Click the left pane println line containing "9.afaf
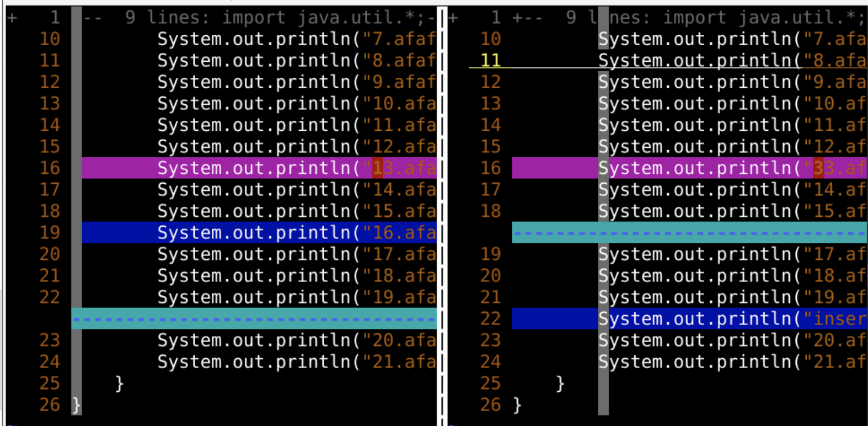The width and height of the screenshot is (868, 426). click(297, 82)
